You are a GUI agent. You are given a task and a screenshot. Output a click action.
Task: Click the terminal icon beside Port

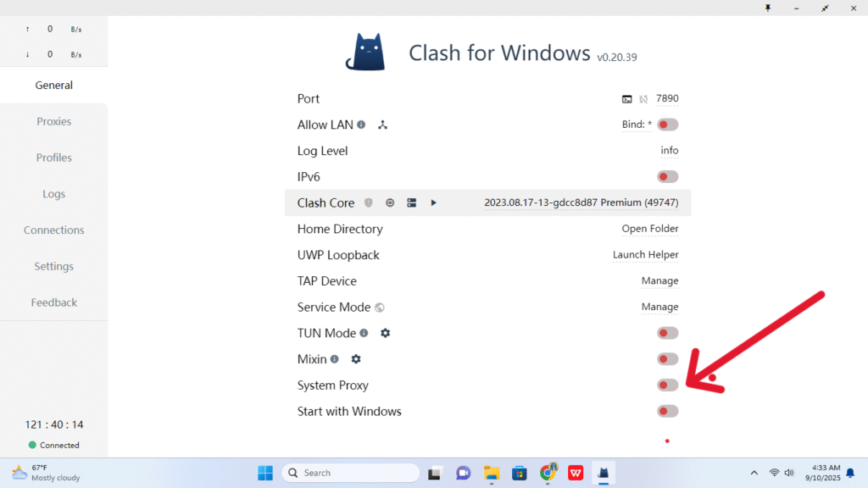click(x=627, y=99)
